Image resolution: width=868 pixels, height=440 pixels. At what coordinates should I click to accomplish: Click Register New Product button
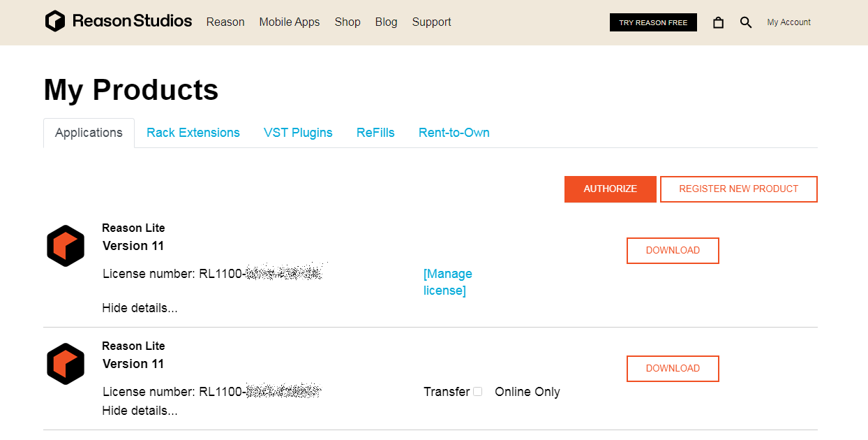point(739,189)
